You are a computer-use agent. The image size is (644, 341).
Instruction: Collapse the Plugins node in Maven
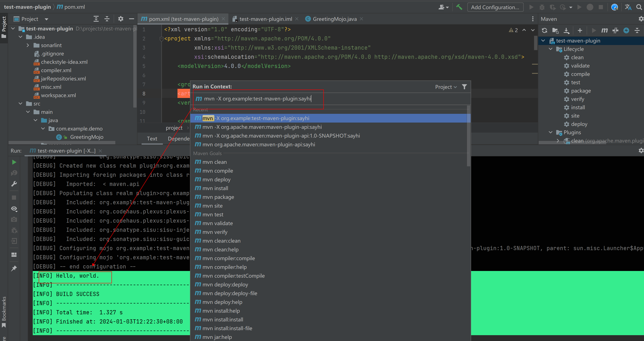[551, 132]
